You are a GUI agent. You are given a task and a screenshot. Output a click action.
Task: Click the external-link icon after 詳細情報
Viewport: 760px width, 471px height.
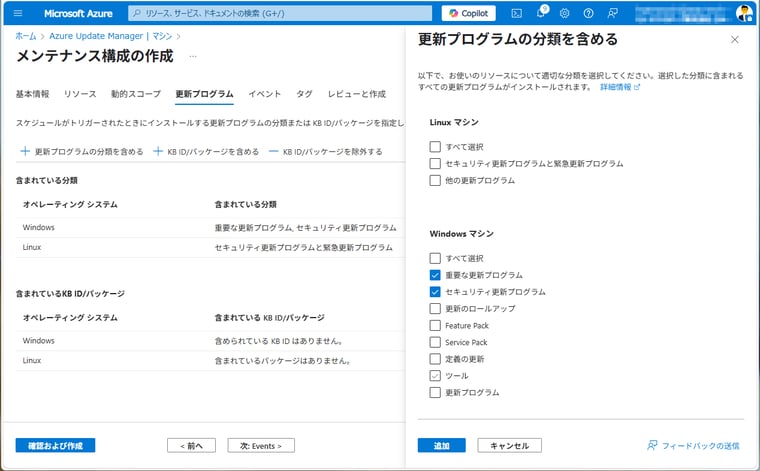[x=637, y=87]
